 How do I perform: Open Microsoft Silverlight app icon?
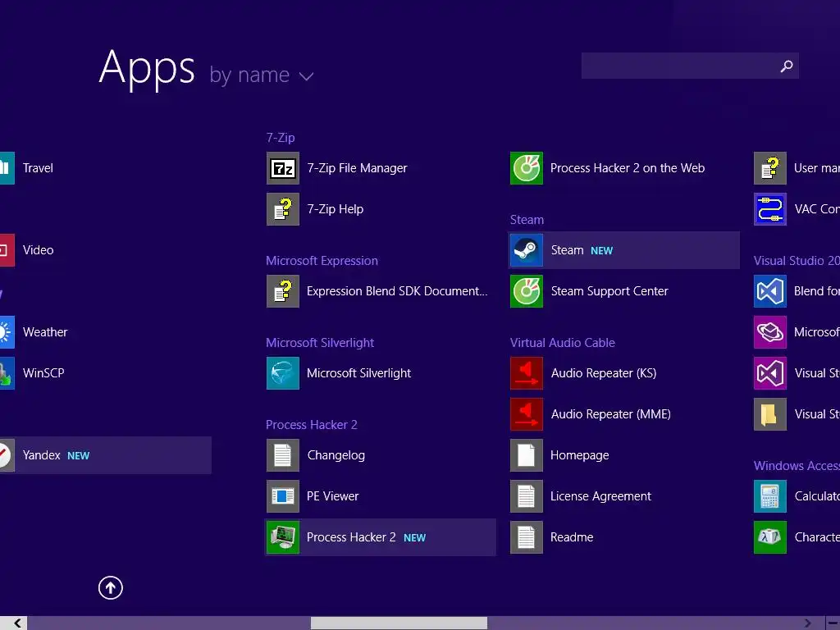pyautogui.click(x=283, y=373)
